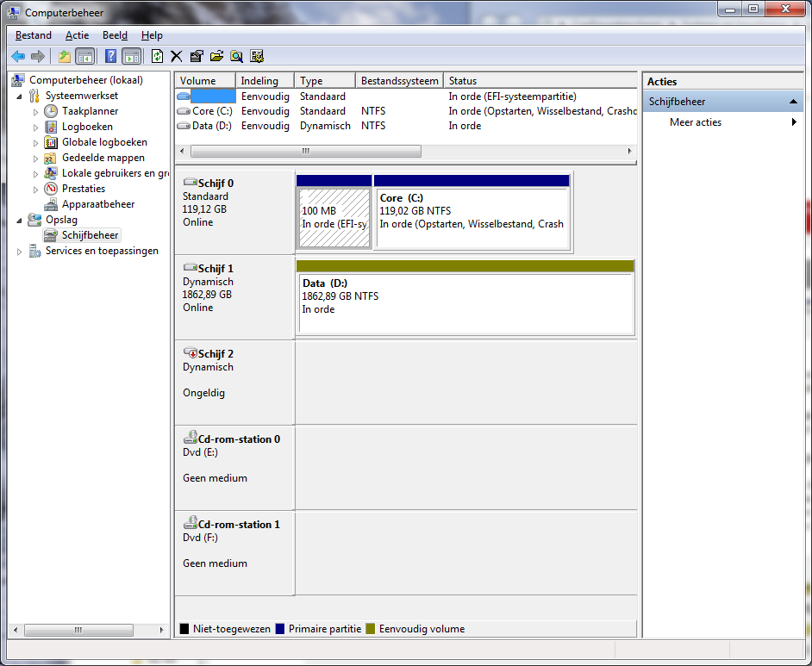Click the volume list horizontal scrollbar

tap(306, 151)
